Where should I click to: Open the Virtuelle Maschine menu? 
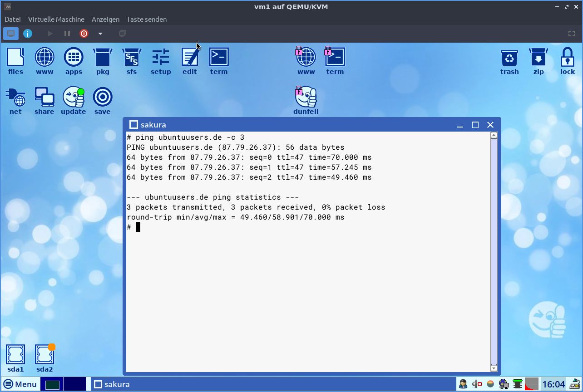pyautogui.click(x=56, y=20)
